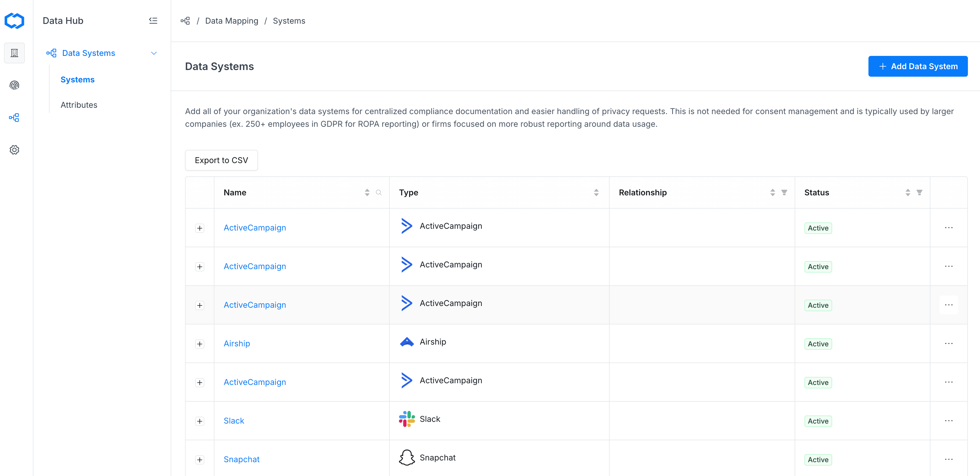Screen dimensions: 980x476
Task: Click the Add Data System button
Action: click(x=918, y=66)
